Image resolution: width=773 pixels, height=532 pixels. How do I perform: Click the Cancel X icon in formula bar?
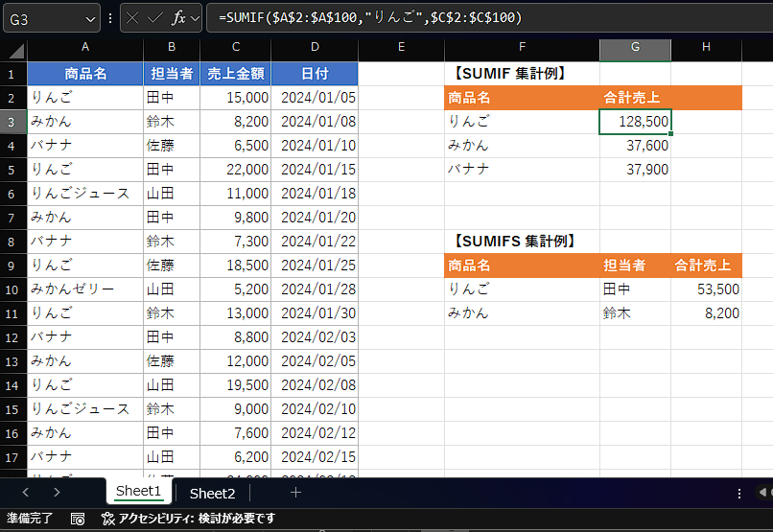coord(133,18)
